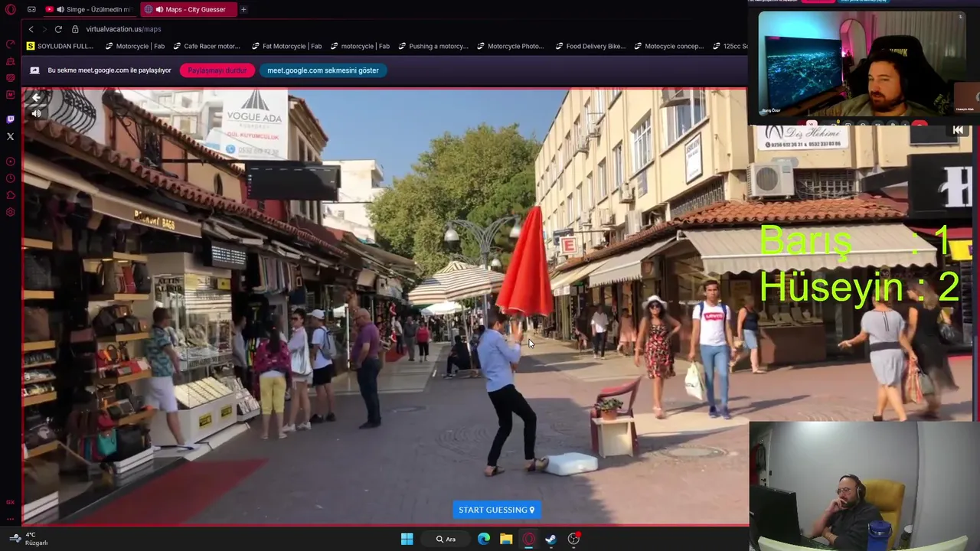Open the M player sidebar icon
The image size is (980, 551).
click(x=10, y=95)
